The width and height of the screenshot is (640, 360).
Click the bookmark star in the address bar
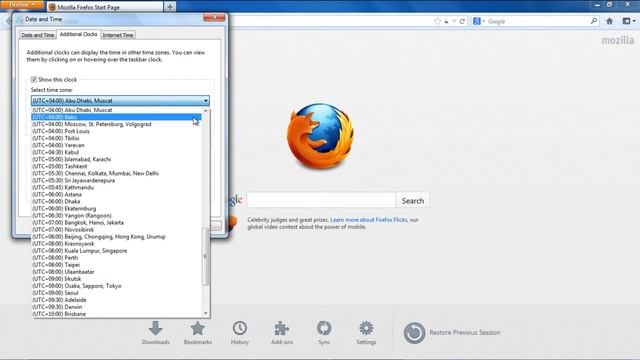coord(438,21)
